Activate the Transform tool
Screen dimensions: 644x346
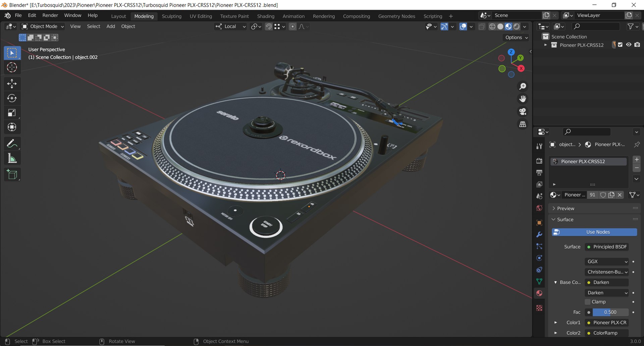(x=12, y=127)
